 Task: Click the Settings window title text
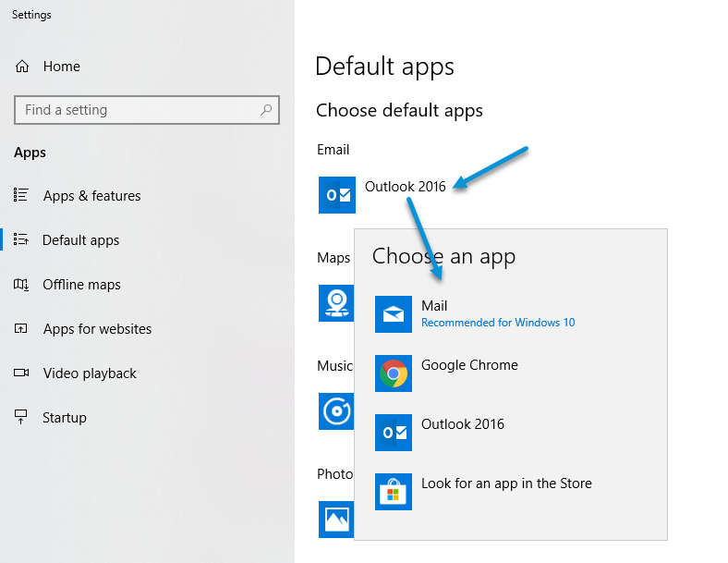[x=31, y=15]
